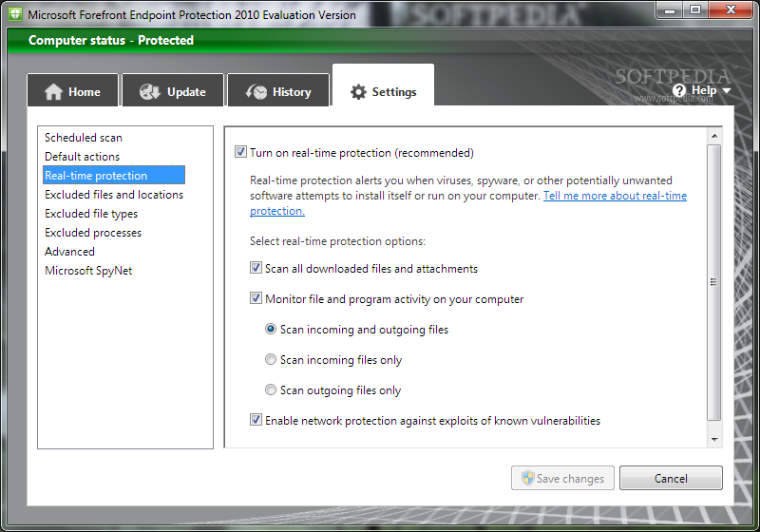
Task: Open Excluded files and locations
Action: 114,195
